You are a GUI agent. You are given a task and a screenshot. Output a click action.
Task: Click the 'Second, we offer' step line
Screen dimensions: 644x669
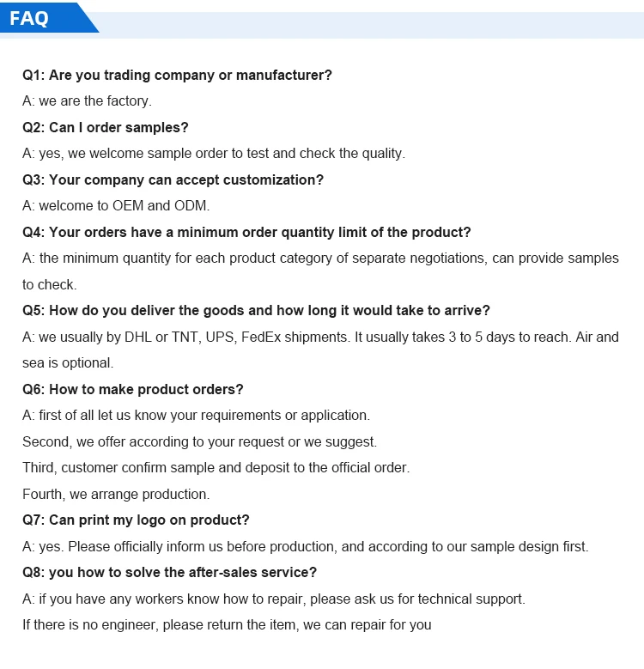[x=199, y=442]
